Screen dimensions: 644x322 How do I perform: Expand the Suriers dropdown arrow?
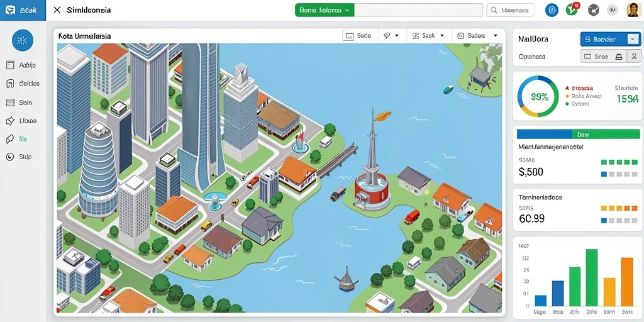coord(496,36)
